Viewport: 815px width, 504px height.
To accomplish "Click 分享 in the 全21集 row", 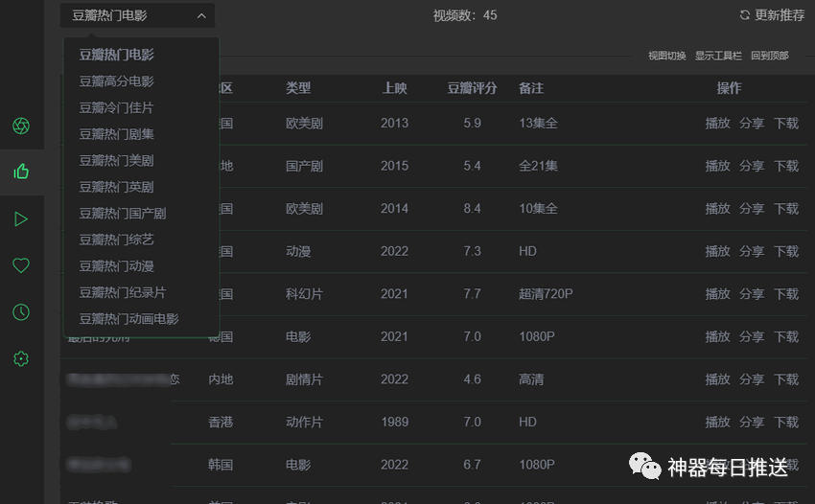I will point(752,166).
